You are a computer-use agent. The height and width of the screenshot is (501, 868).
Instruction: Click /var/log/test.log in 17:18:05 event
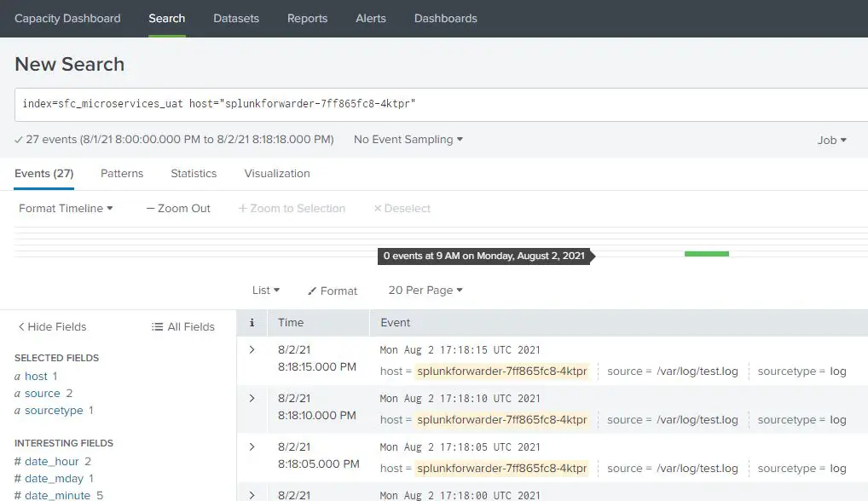tap(697, 469)
